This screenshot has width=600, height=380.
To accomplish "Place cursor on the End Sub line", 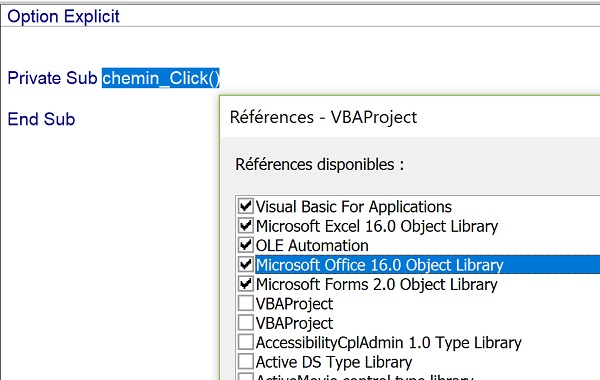I will (x=41, y=119).
